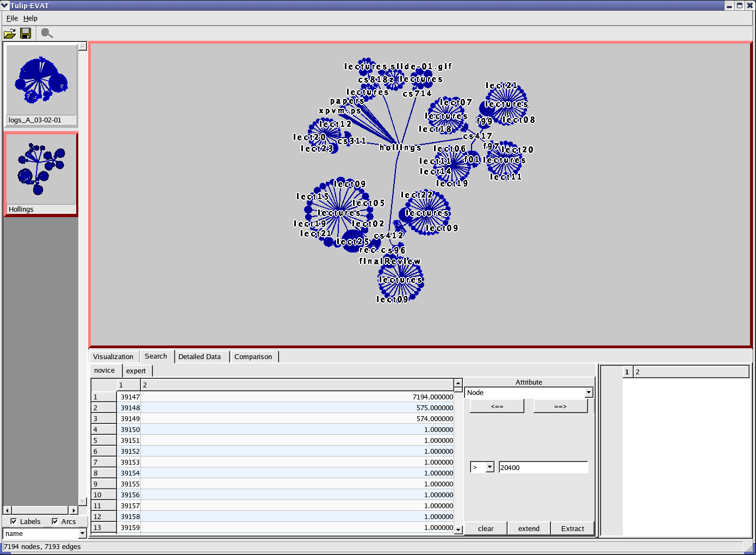The image size is (756, 555).
Task: Open the Help menu
Action: pos(30,18)
